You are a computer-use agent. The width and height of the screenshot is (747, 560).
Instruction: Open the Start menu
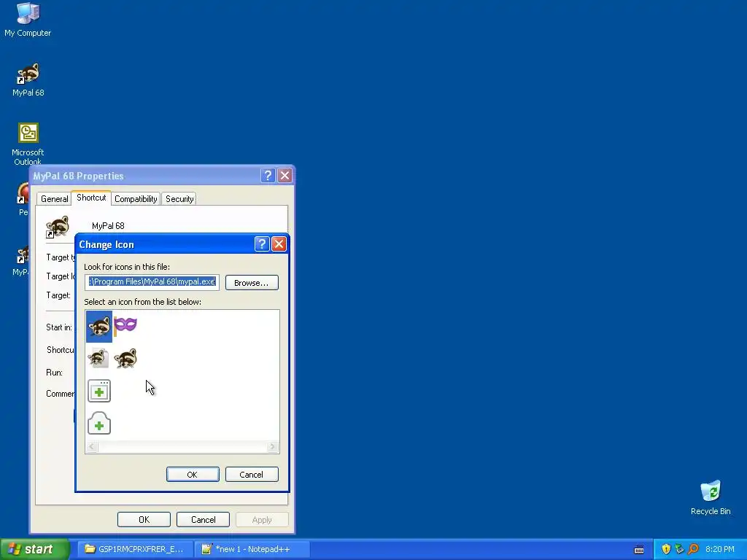tap(34, 549)
